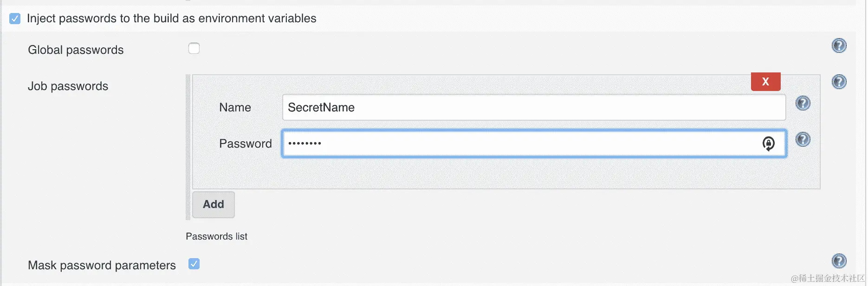Delete job password entry with red X

[x=765, y=82]
